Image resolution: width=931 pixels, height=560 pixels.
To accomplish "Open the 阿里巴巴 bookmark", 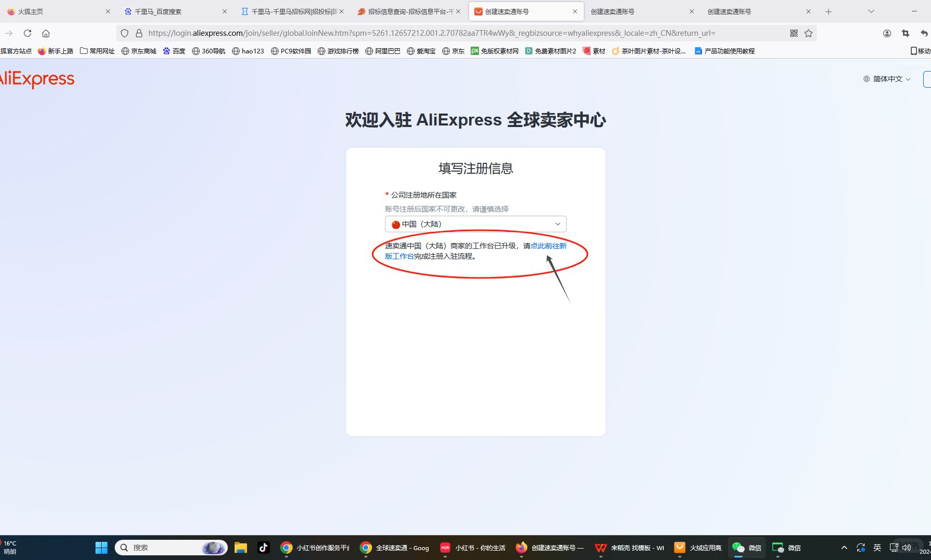I will click(x=382, y=51).
